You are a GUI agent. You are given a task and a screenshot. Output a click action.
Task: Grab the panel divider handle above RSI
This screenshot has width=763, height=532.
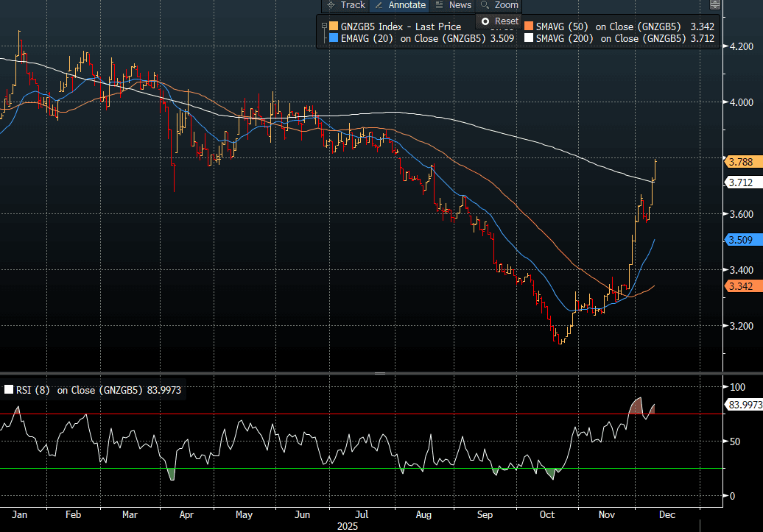tap(381, 374)
